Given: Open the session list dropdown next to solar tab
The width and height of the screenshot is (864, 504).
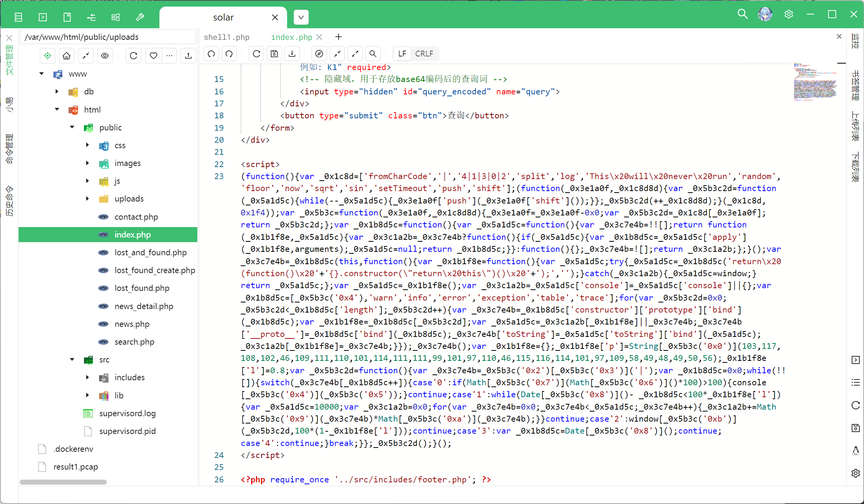Looking at the screenshot, I should (x=301, y=17).
